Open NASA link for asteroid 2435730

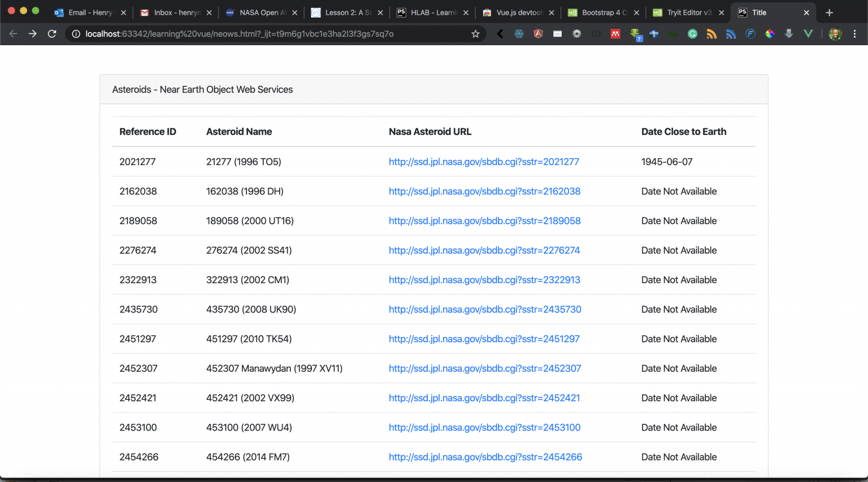tap(485, 309)
